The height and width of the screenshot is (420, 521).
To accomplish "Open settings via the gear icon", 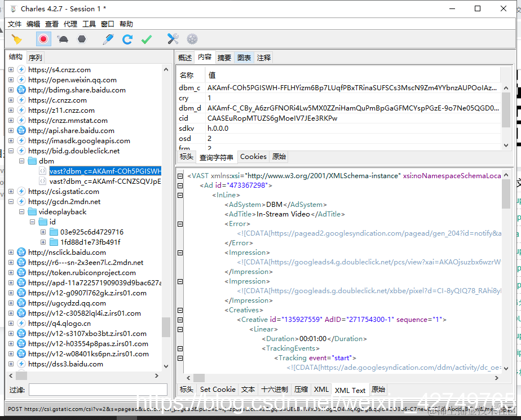I will tap(192, 39).
